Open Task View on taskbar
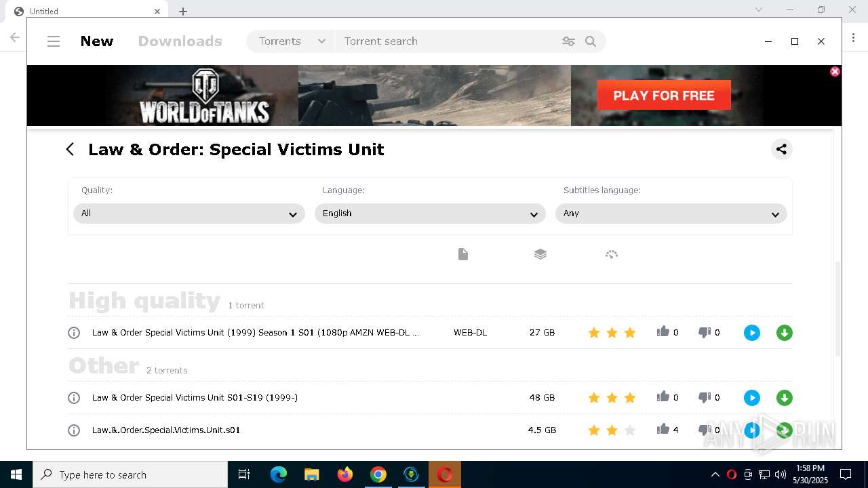Screen dimensions: 868x488 (x=244, y=474)
